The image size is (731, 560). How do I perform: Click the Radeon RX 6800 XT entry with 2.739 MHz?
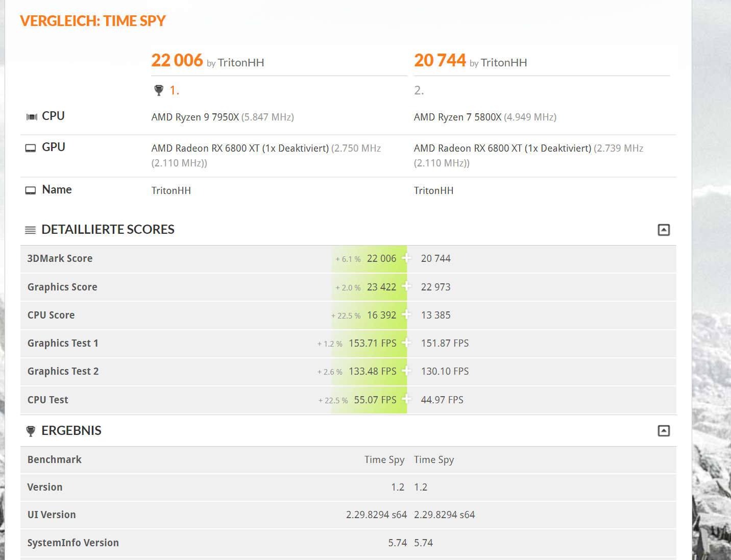click(528, 155)
